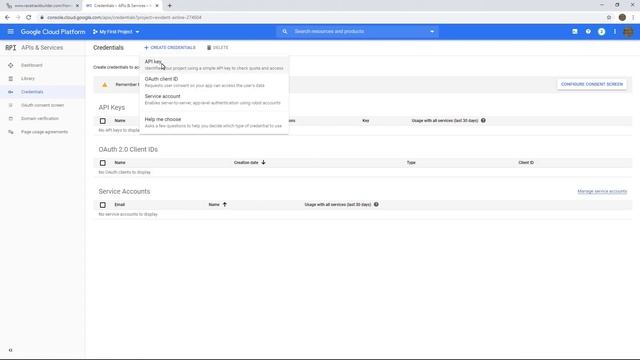Open OAuth consent screen sidebar item
Screen dimensions: 640x360
42,105
